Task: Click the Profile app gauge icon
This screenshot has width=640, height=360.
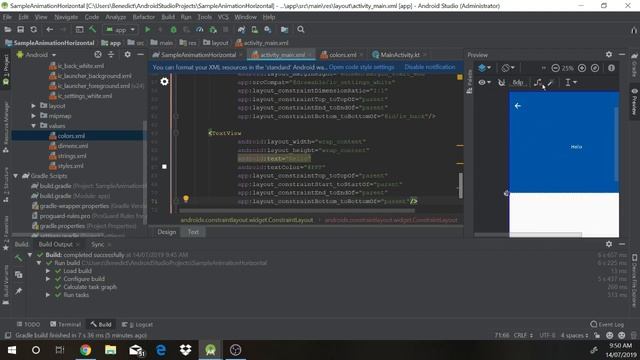Action: (200, 29)
